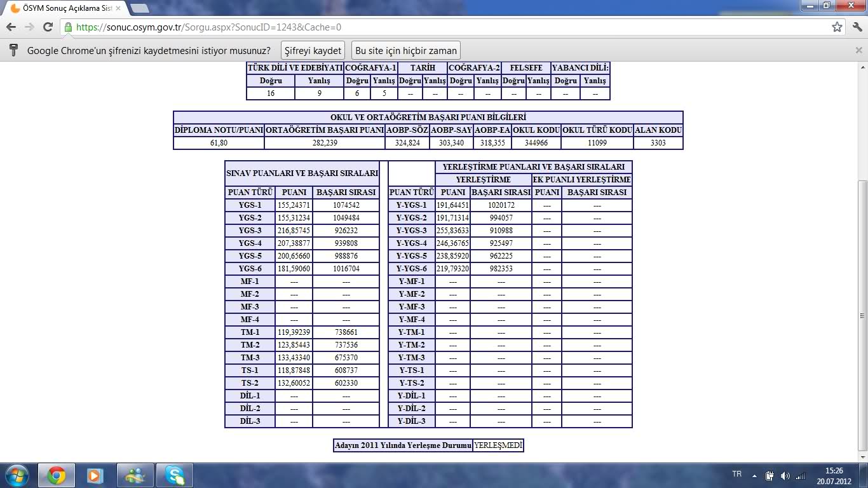Viewport: 868px width, 488px height.
Task: Open Skype from the taskbar
Action: click(x=175, y=475)
